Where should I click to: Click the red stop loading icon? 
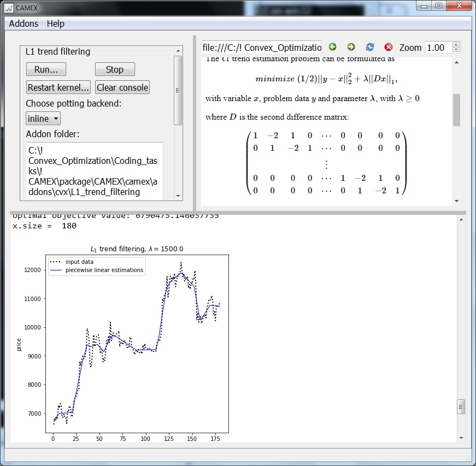[x=388, y=47]
